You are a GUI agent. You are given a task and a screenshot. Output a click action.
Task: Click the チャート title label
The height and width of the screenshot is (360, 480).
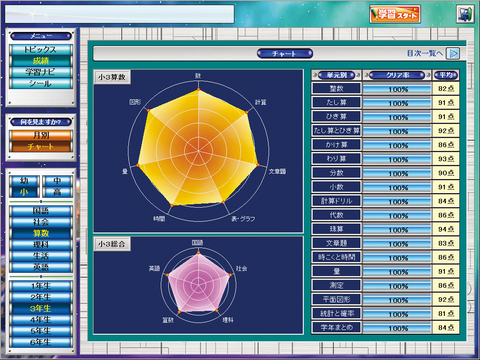tap(284, 53)
